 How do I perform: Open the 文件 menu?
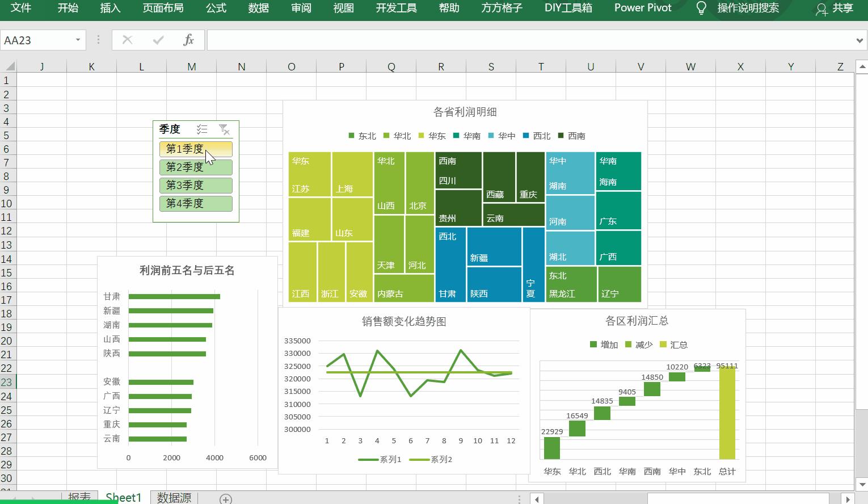pyautogui.click(x=22, y=8)
